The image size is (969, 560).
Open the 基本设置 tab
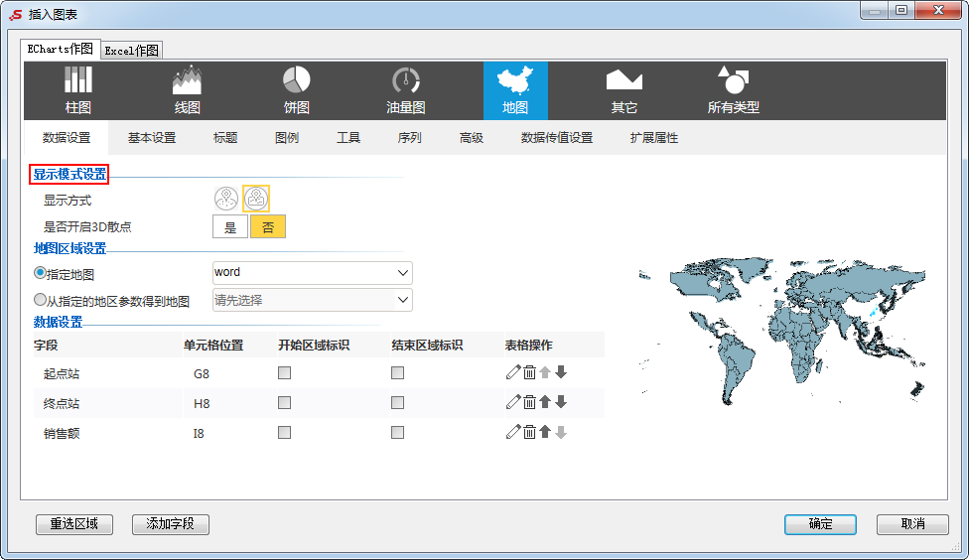click(x=152, y=138)
